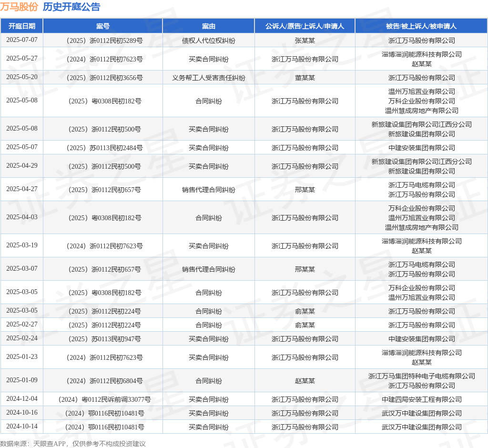This screenshot has width=488, height=448.
Task: Click 浙江万马电缆有限公司 in the 2025-04-27 row
Action: point(421,185)
